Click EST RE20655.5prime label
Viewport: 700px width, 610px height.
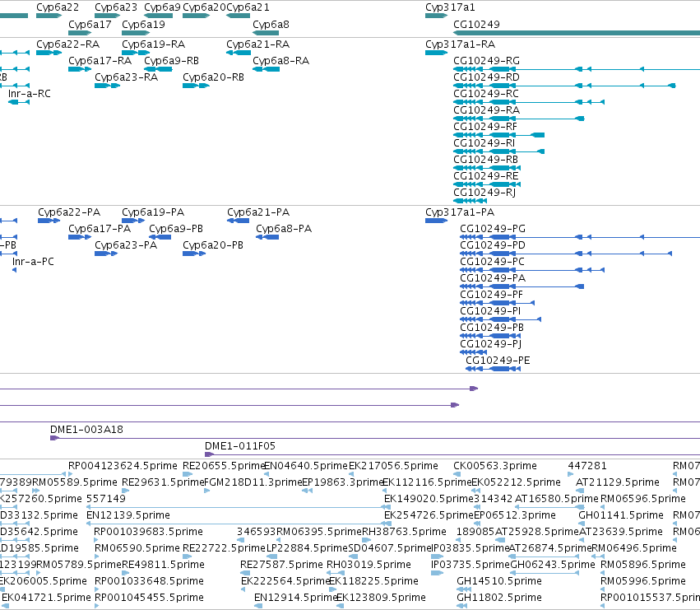[224, 466]
